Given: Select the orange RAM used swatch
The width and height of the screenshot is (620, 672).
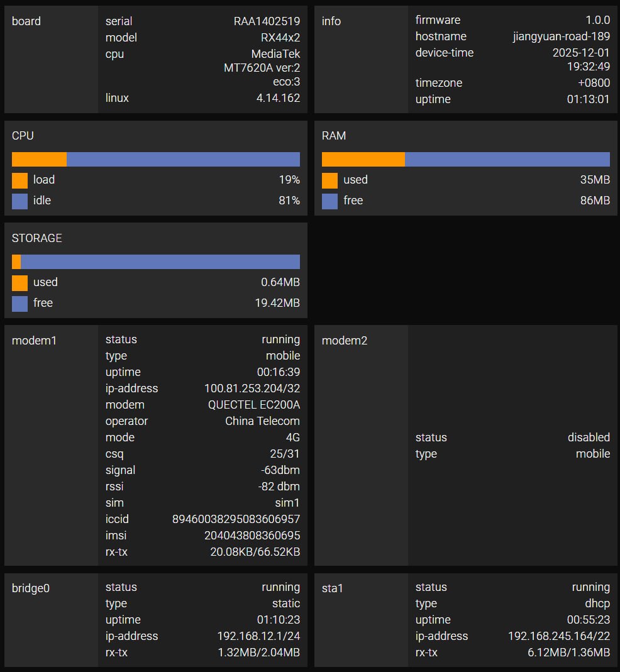Looking at the screenshot, I should tap(329, 180).
